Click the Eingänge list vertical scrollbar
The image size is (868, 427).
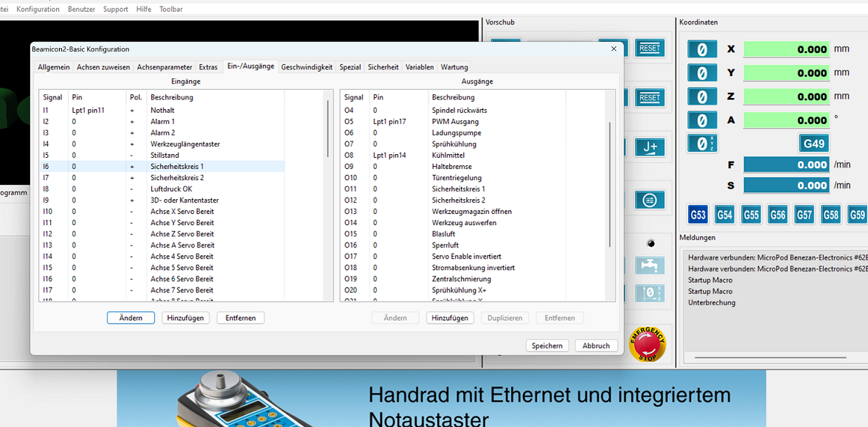[x=328, y=128]
